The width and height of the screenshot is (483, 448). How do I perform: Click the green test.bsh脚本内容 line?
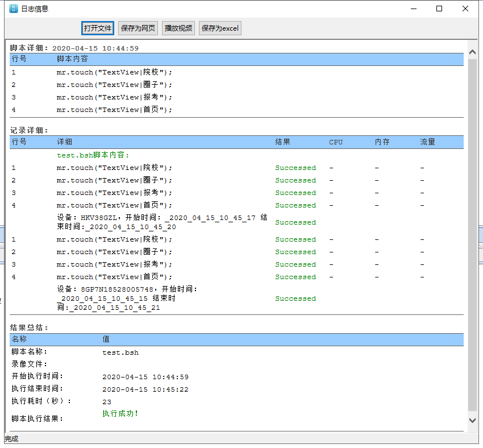click(x=93, y=155)
